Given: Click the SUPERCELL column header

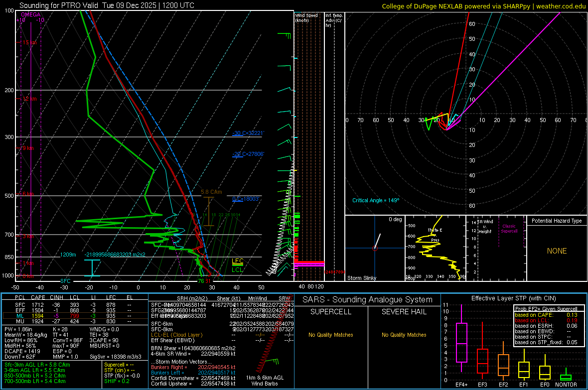Looking at the screenshot, I should pos(331,312).
